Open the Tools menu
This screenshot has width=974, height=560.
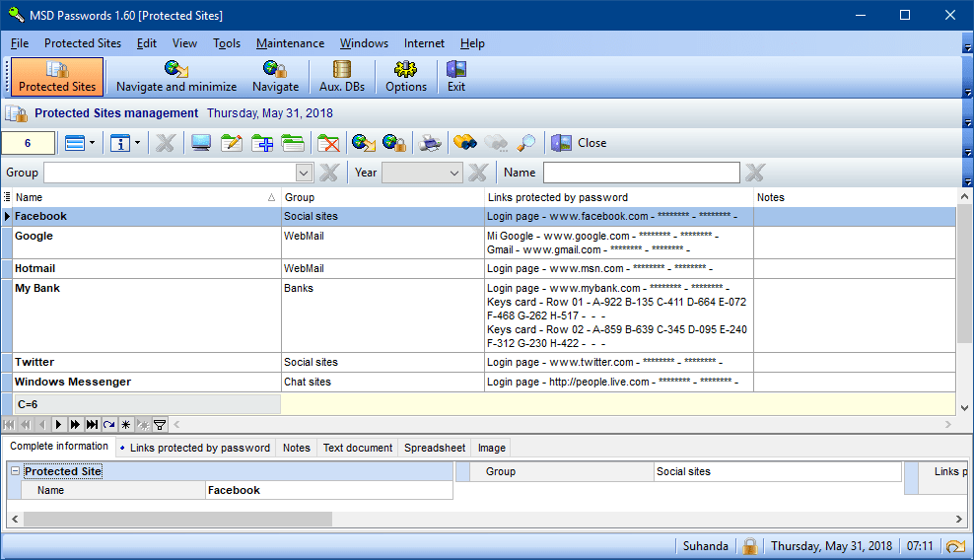click(227, 43)
